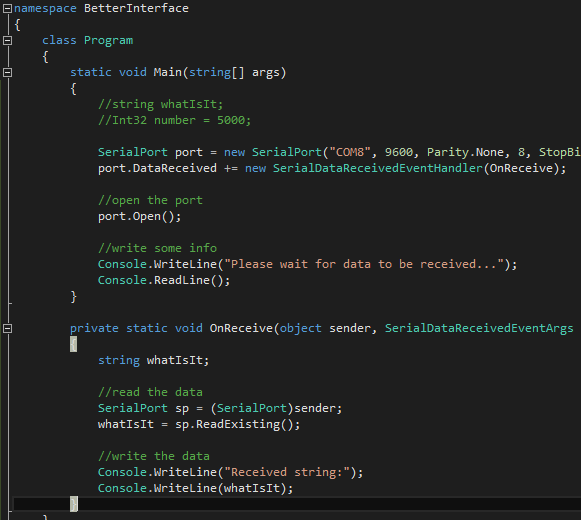This screenshot has width=581, height=520.
Task: Click 'Console.WriteLine(whatIsIt);' statement
Action: pyautogui.click(x=195, y=488)
